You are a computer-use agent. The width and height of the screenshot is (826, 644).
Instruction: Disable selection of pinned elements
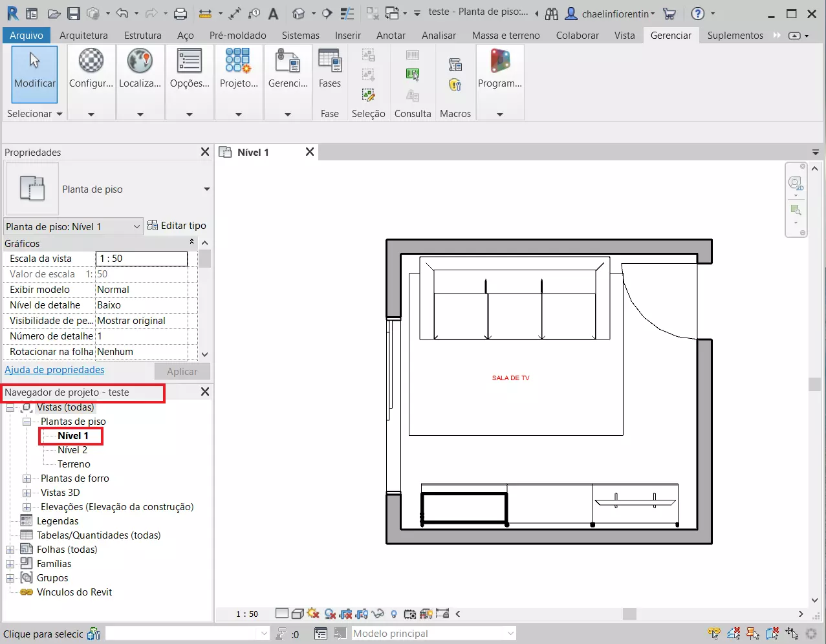tap(752, 634)
